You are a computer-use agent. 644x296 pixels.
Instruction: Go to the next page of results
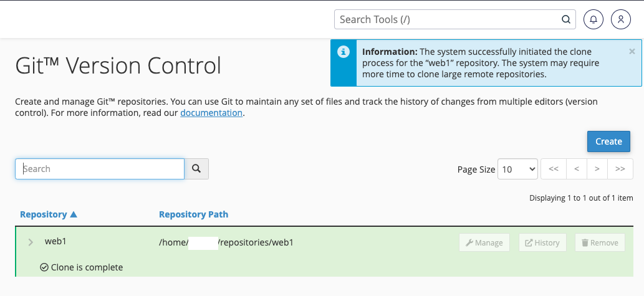(597, 169)
